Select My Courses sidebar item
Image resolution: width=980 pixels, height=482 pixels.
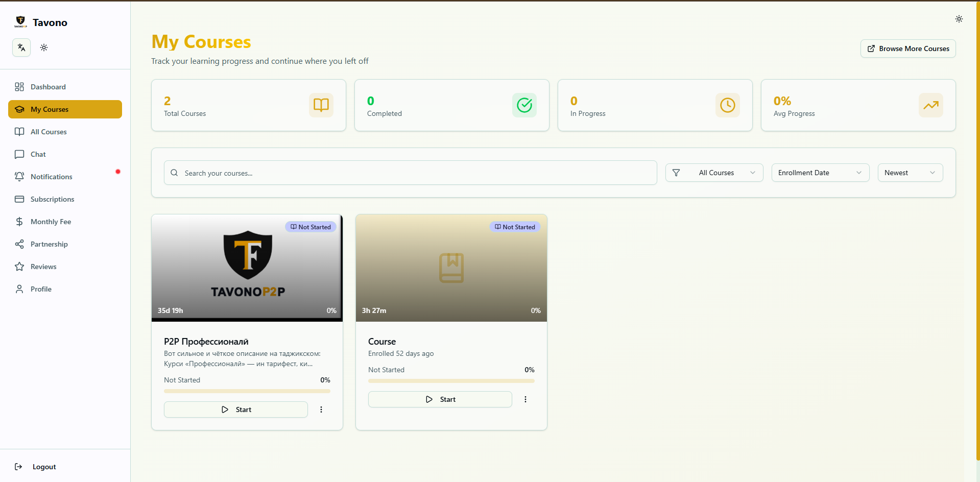pyautogui.click(x=65, y=109)
